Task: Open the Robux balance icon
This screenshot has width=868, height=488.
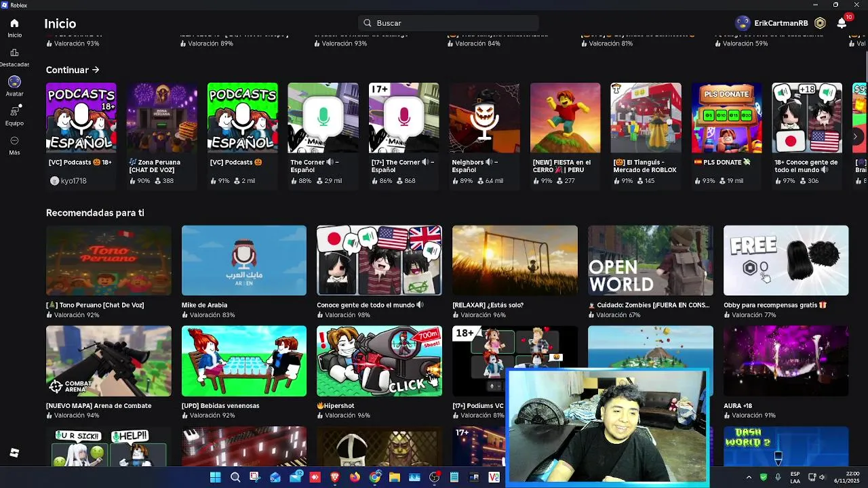Action: coord(820,23)
